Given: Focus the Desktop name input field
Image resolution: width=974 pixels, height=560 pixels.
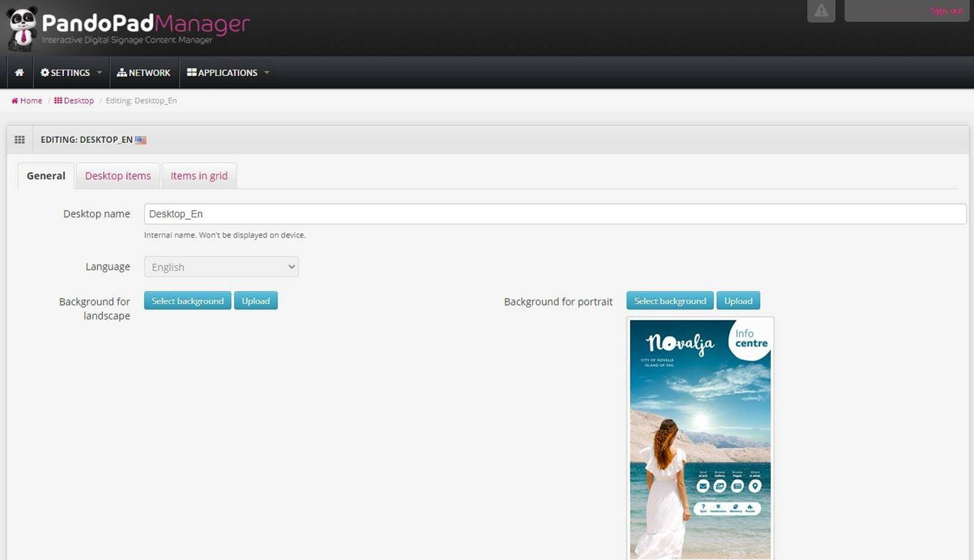Looking at the screenshot, I should pyautogui.click(x=555, y=214).
